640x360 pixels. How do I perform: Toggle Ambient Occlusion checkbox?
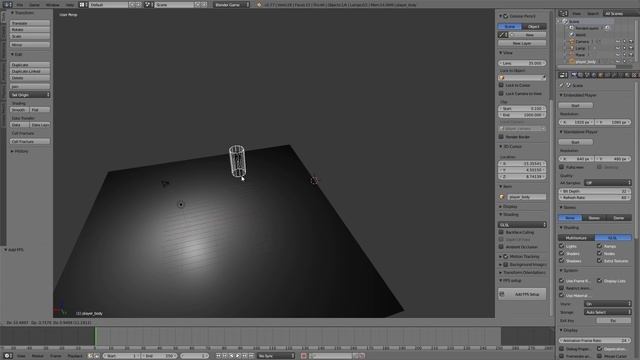[501, 247]
